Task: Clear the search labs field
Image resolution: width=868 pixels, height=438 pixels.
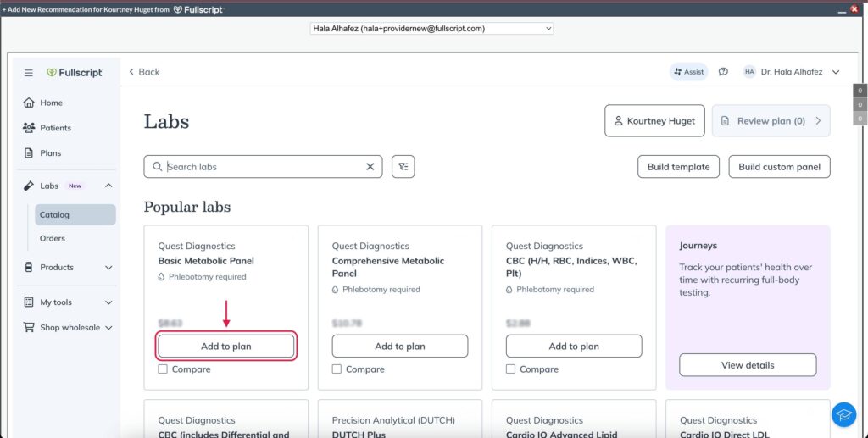Action: (370, 166)
